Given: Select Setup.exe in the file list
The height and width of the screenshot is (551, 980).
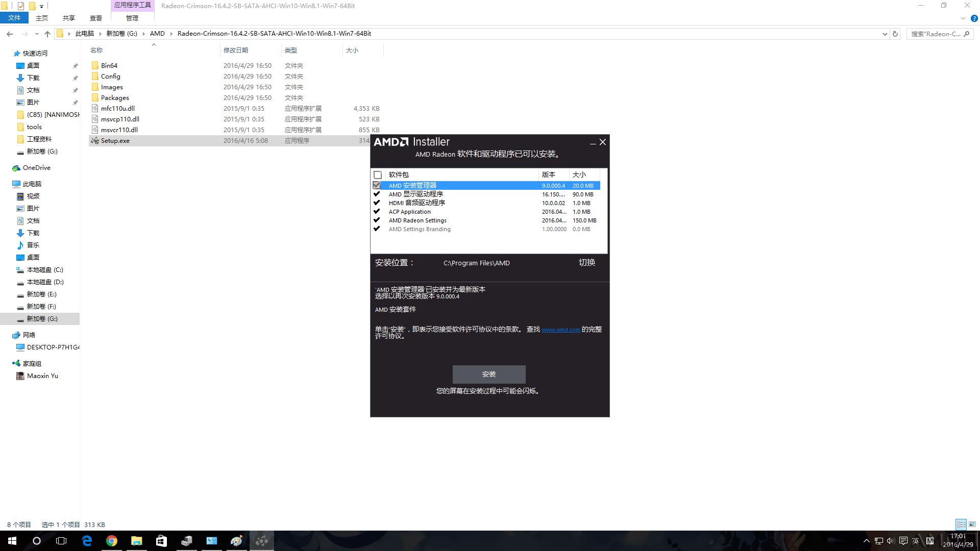Looking at the screenshot, I should pyautogui.click(x=115, y=140).
